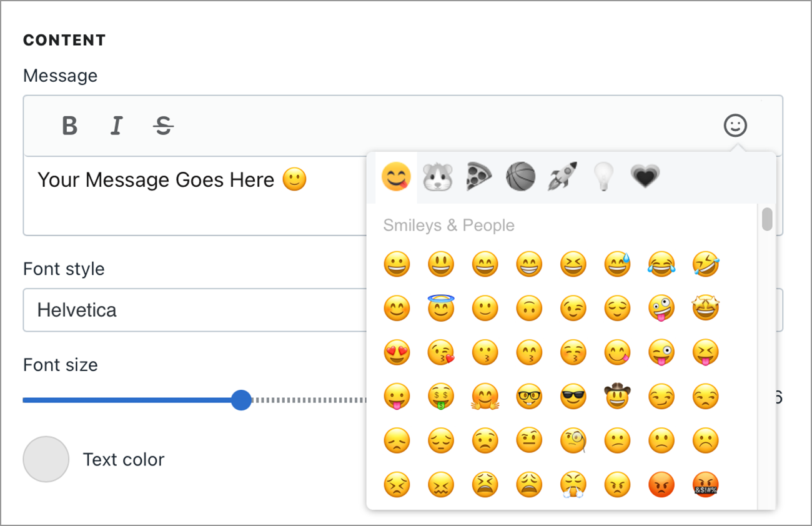Image resolution: width=812 pixels, height=526 pixels.
Task: Open the Helvetica font style selector
Action: [187, 310]
